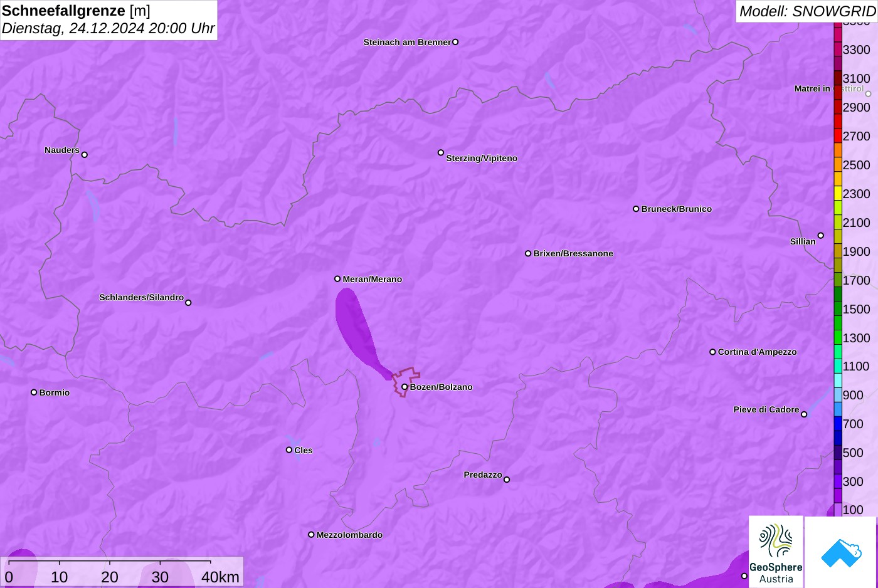Click the Nauders map marker dot
This screenshot has width=878, height=588.
pos(85,155)
